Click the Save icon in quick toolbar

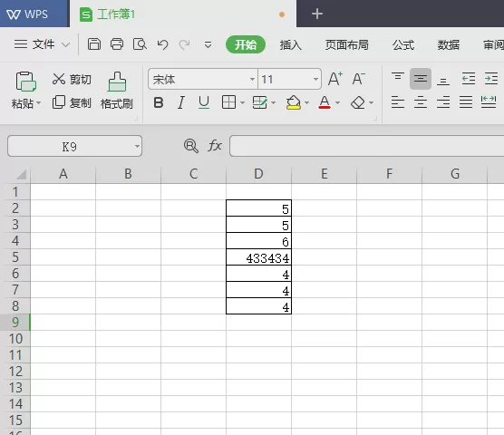click(94, 44)
